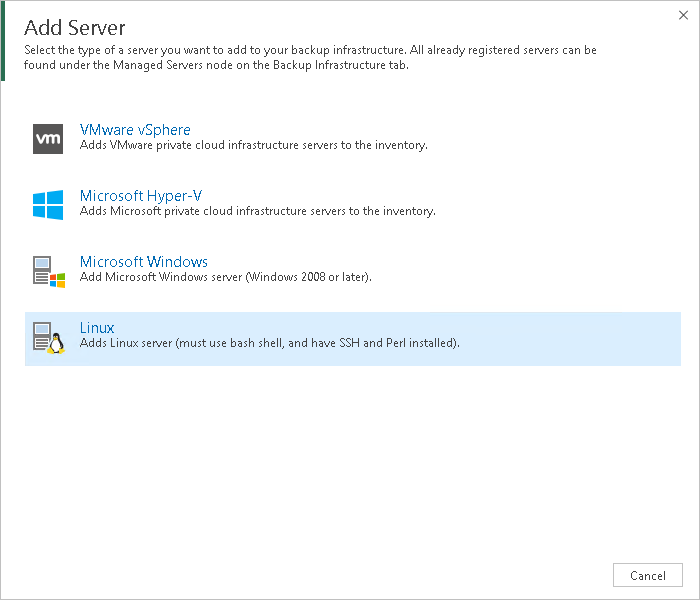Click the Linux penguin server icon
Viewport: 700px width, 600px height.
click(x=48, y=337)
